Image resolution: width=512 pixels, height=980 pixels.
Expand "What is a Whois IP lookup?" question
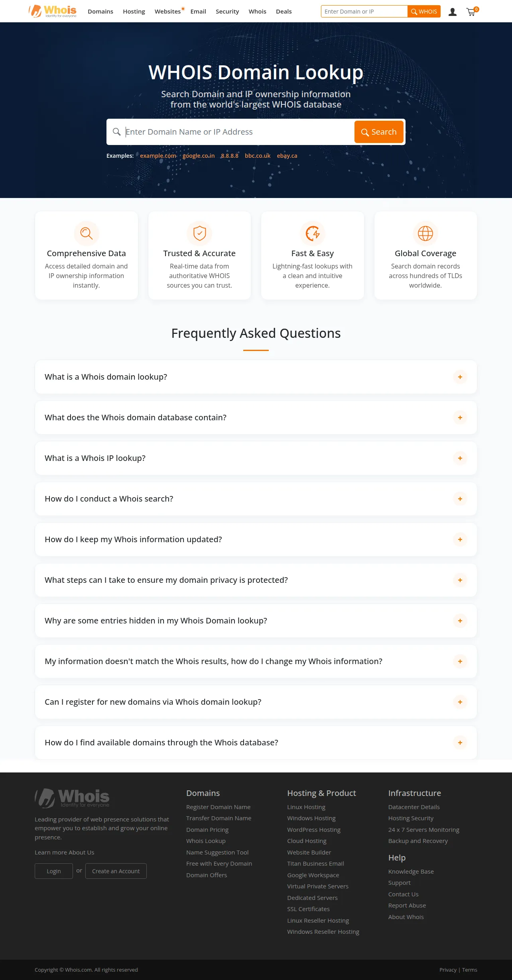pos(256,458)
